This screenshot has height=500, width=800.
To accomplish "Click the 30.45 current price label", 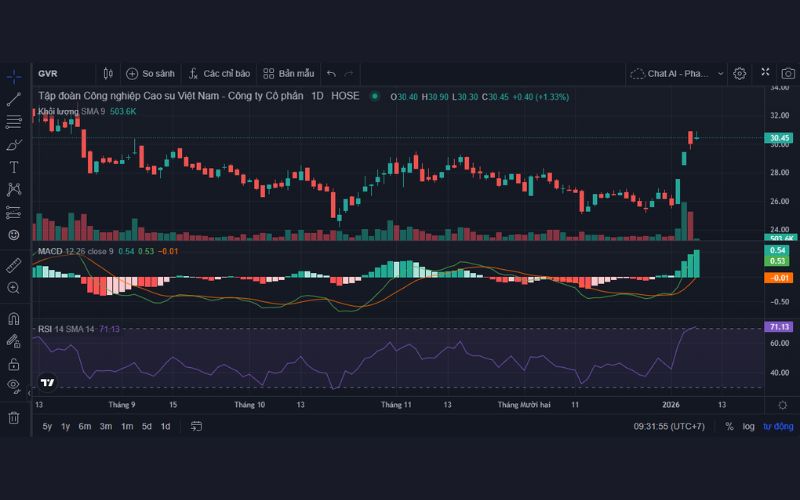I will pos(779,138).
